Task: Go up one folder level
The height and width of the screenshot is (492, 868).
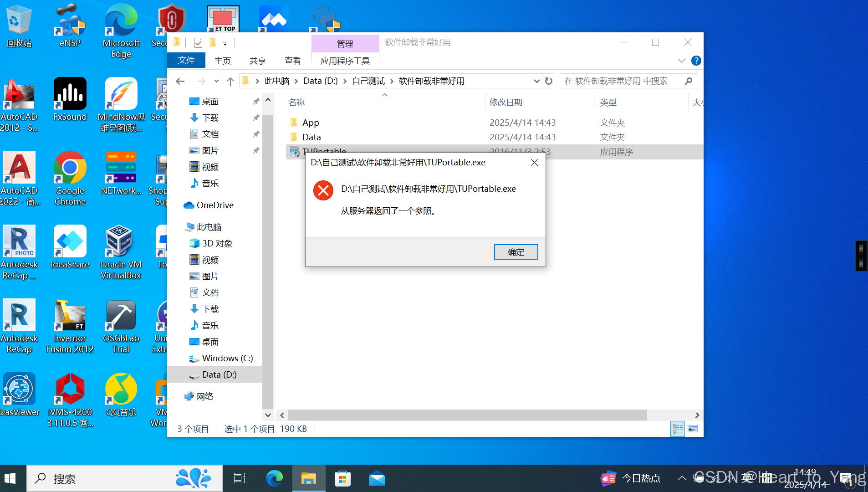Action: click(x=230, y=81)
